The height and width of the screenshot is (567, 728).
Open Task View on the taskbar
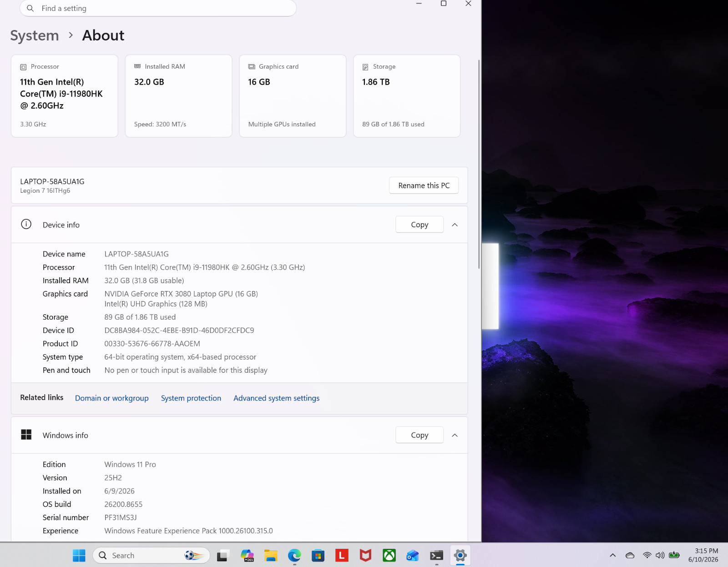pos(222,555)
